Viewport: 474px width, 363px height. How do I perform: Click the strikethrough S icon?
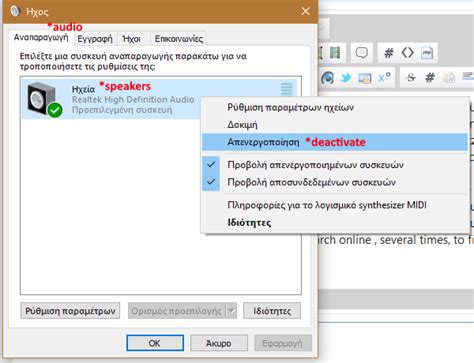pos(411,78)
